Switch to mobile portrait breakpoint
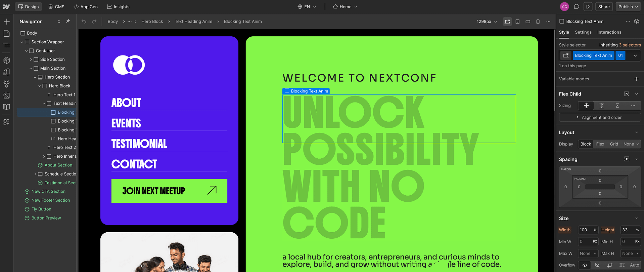644x272 pixels. click(x=538, y=22)
